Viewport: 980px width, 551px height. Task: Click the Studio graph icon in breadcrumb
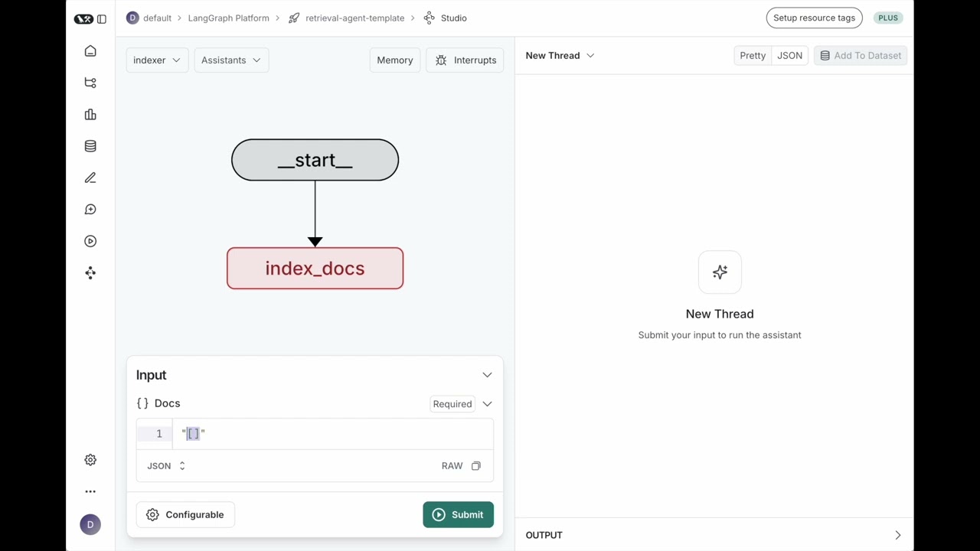[x=429, y=18]
